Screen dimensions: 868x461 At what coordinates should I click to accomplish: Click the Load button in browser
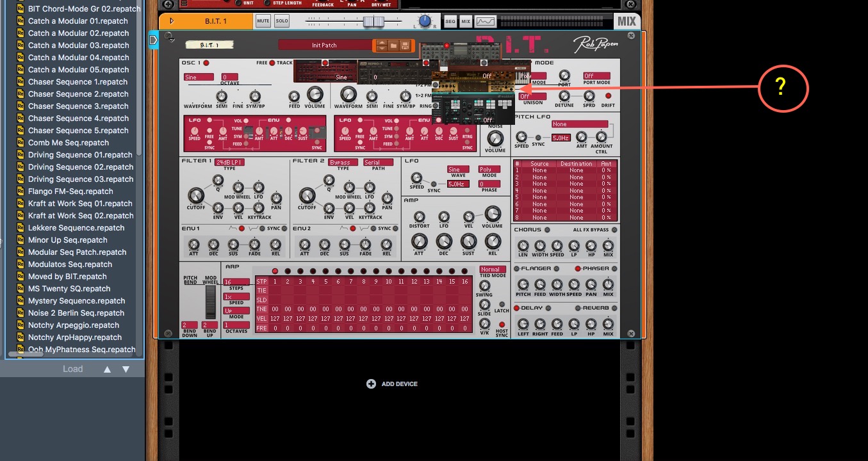tap(72, 369)
